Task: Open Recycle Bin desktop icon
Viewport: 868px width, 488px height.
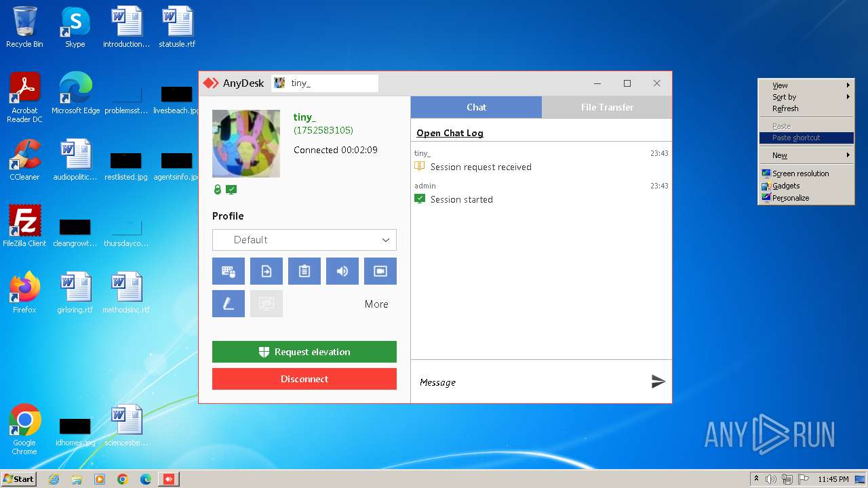Action: pyautogui.click(x=24, y=27)
